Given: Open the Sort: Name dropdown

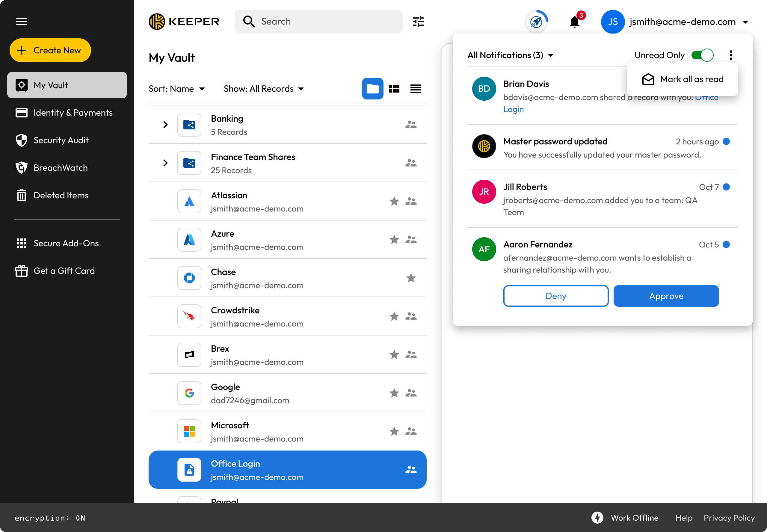Looking at the screenshot, I should pyautogui.click(x=177, y=89).
